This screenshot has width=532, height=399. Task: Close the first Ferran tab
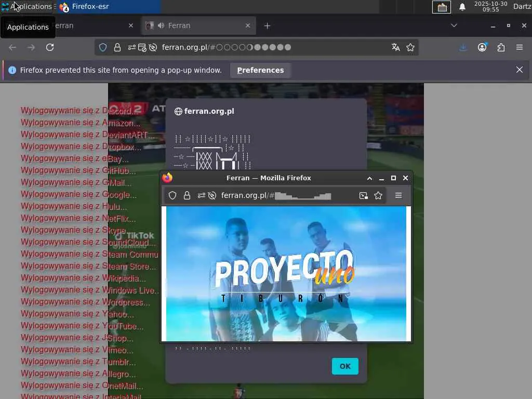point(131,26)
